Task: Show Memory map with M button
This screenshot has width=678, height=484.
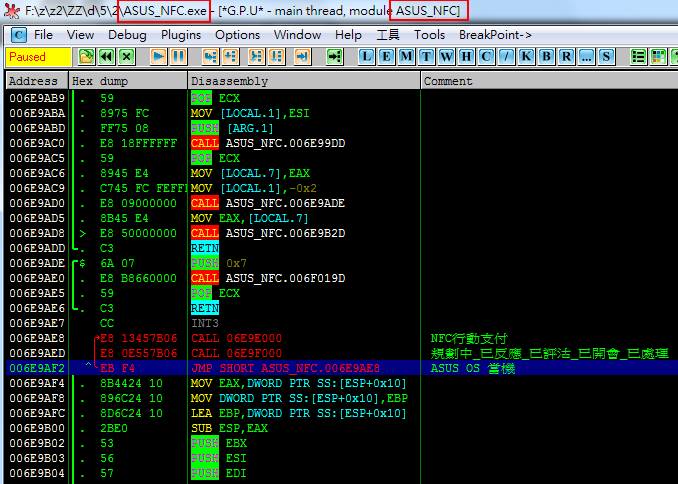Action: (x=406, y=57)
